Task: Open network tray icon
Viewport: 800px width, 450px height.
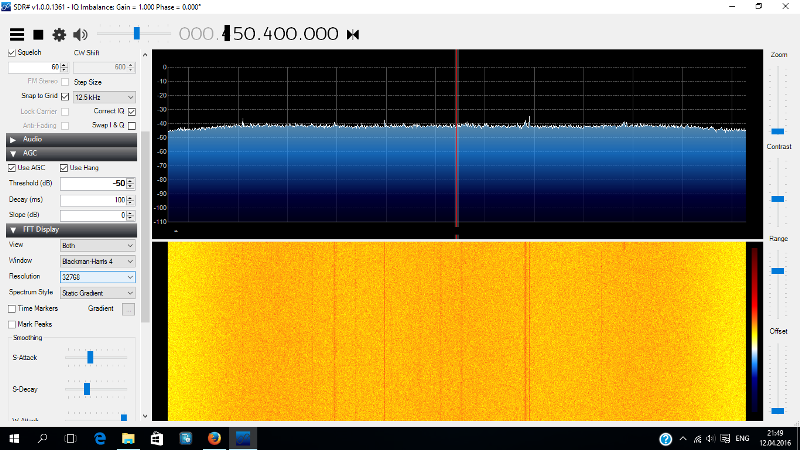Action: 697,439
